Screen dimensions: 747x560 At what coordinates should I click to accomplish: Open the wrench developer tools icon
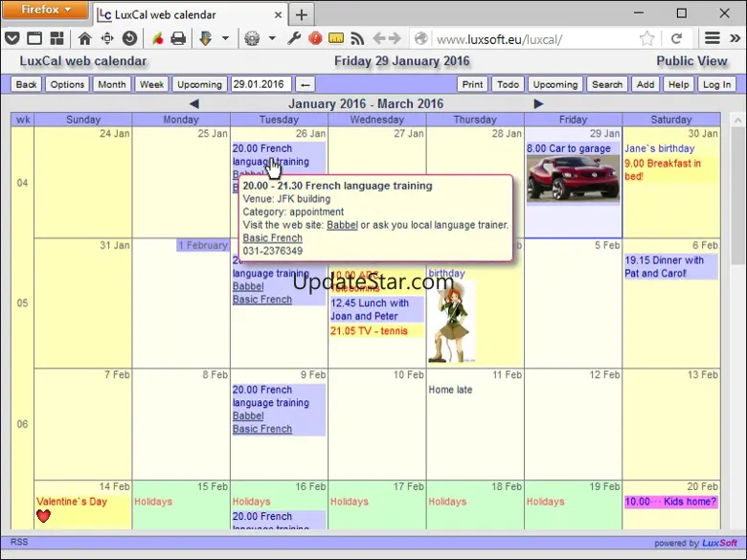click(x=295, y=38)
